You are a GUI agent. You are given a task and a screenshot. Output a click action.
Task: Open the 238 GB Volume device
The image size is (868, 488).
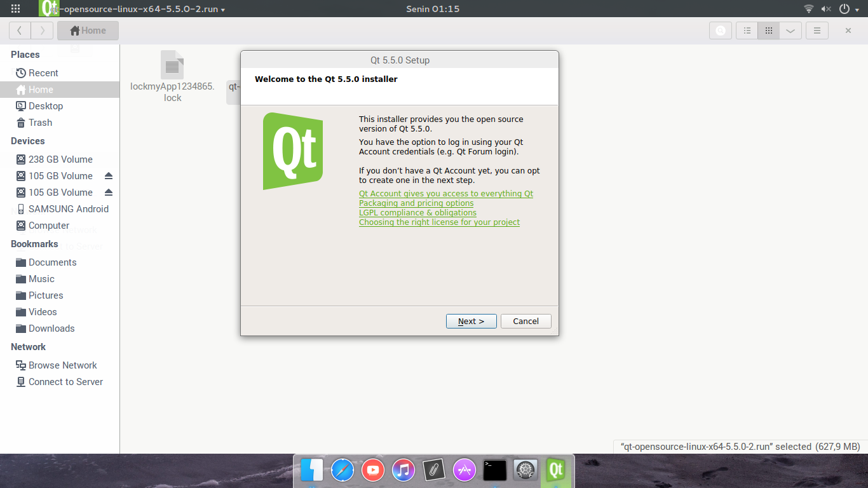(x=60, y=159)
